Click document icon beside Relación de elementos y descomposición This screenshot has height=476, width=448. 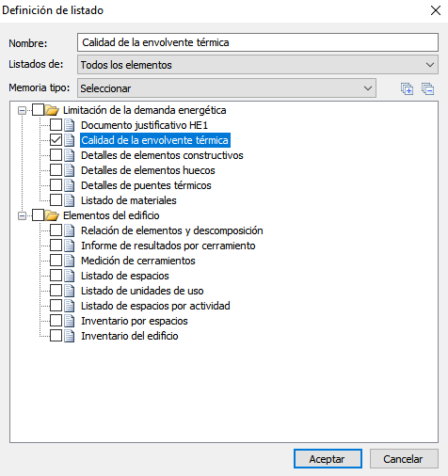pyautogui.click(x=70, y=230)
